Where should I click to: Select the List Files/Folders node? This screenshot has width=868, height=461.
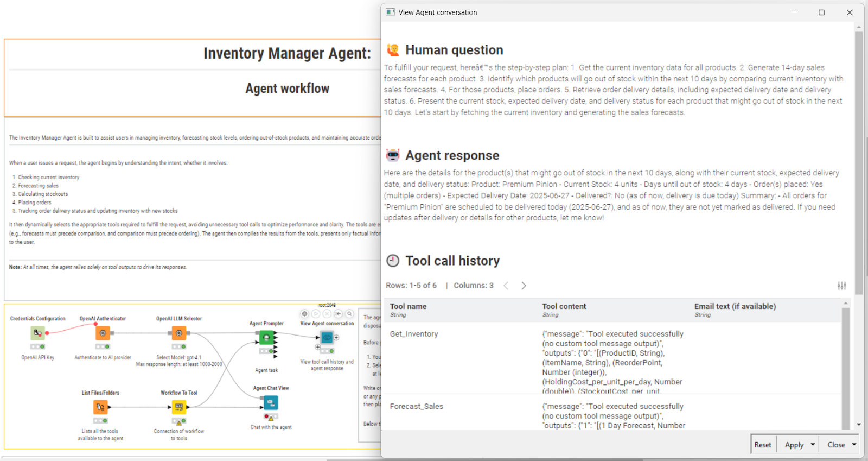(x=100, y=407)
